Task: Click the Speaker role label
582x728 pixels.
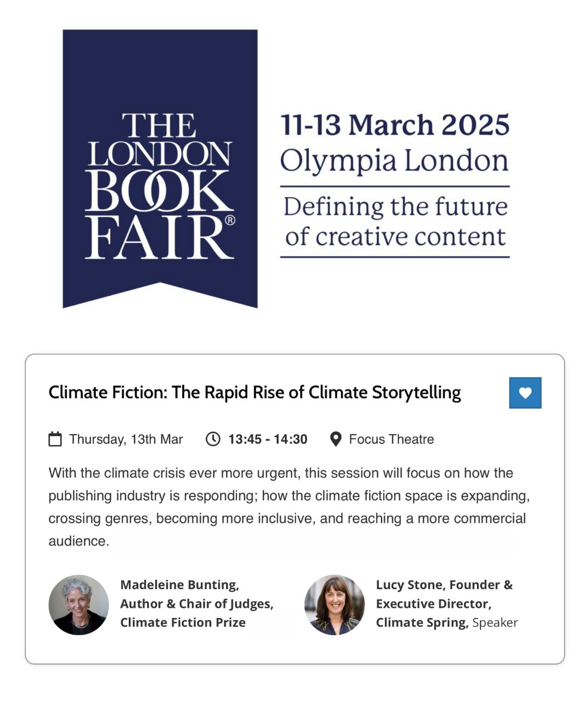Action: tap(495, 622)
